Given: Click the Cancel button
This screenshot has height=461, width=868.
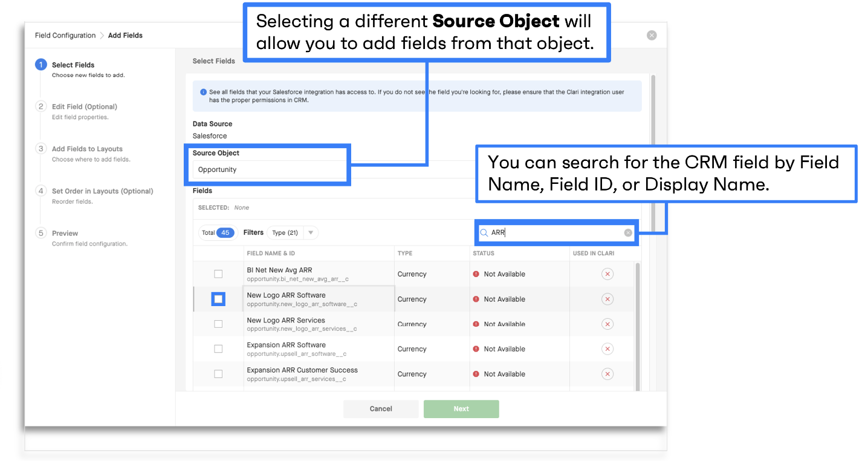Looking at the screenshot, I should tap(381, 409).
